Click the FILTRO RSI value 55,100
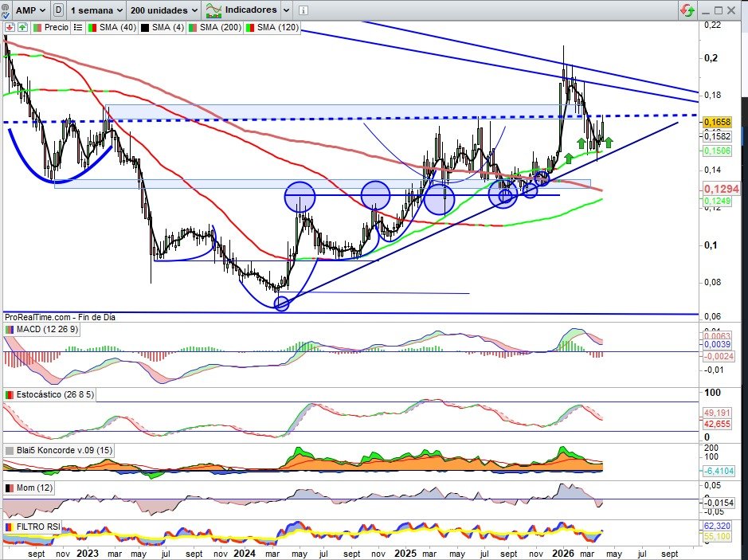This screenshot has height=560, width=748. (718, 536)
